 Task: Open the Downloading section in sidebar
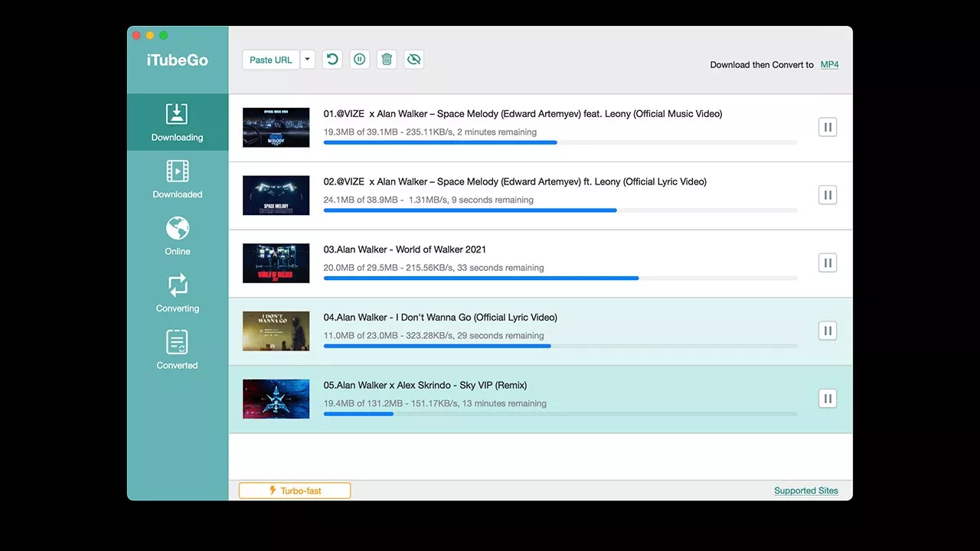(177, 122)
